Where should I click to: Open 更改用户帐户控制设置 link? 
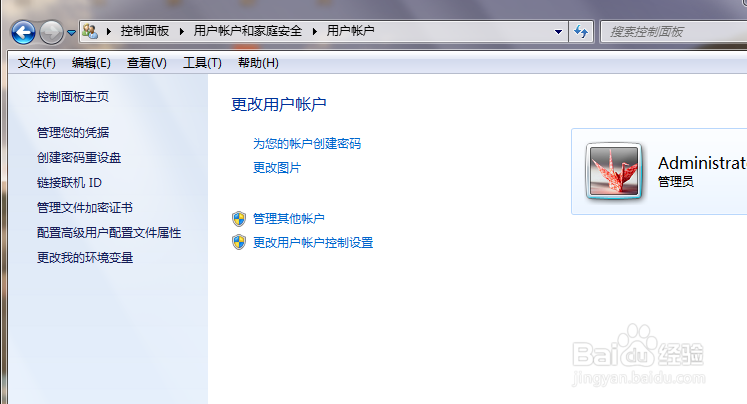coord(313,243)
